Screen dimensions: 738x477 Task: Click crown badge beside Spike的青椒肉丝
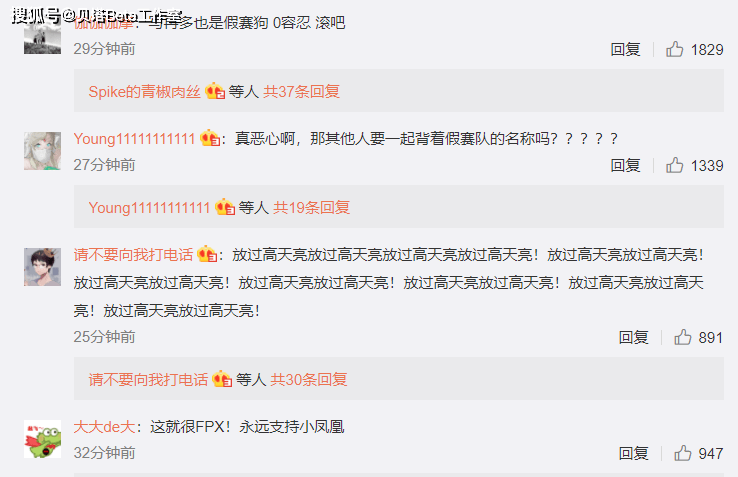(215, 91)
